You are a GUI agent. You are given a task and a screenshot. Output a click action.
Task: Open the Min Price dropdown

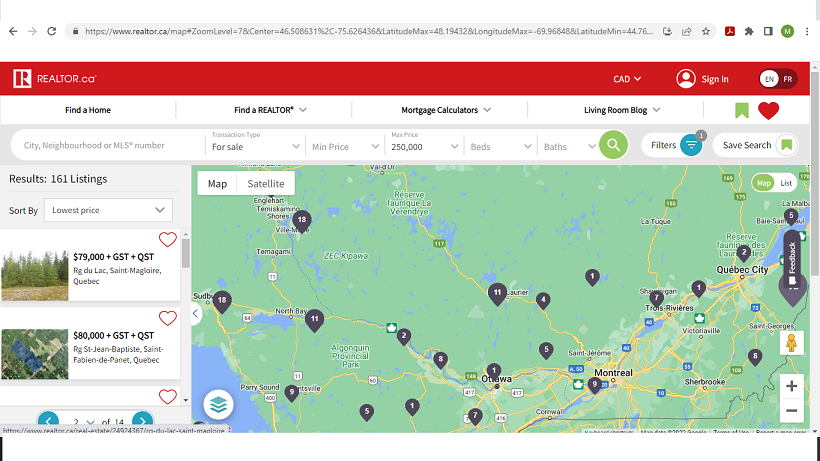coord(345,146)
